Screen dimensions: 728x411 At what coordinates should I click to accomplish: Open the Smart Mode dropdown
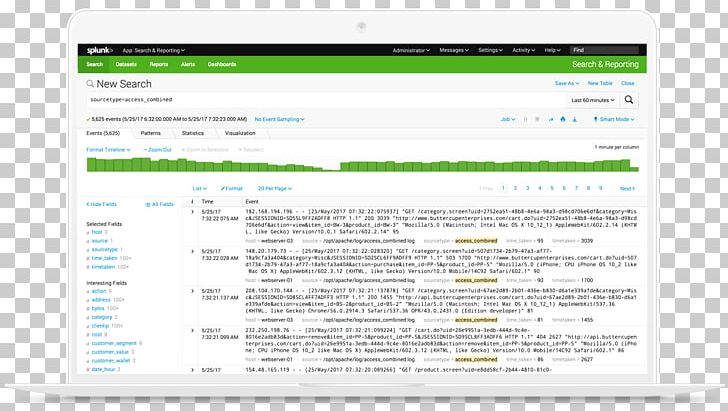pos(614,119)
